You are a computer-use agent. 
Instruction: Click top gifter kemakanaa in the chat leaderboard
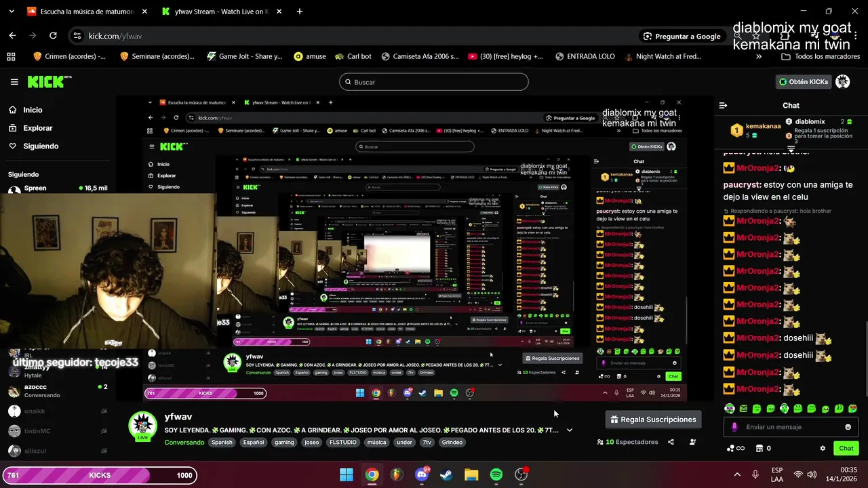click(x=756, y=130)
